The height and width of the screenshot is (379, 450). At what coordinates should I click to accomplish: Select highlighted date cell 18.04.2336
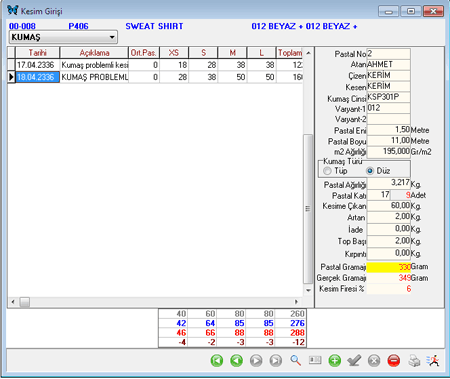click(37, 77)
